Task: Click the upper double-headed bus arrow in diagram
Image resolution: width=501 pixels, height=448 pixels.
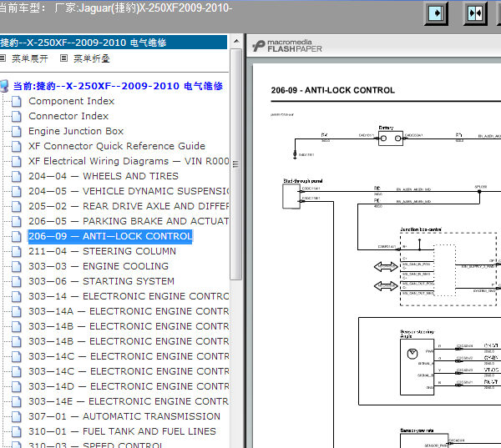Action: (386, 267)
